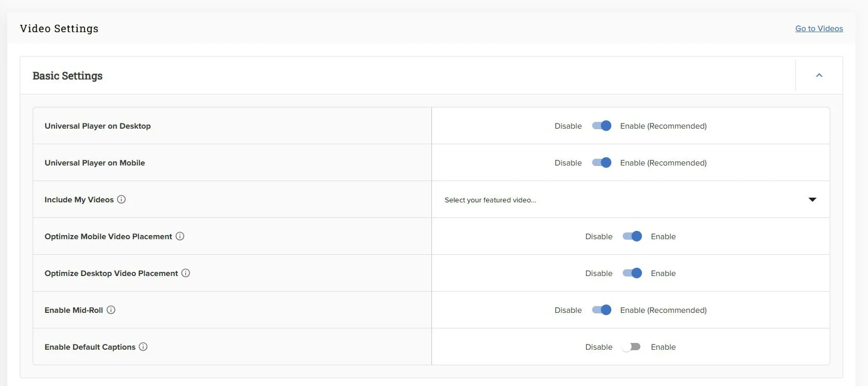The height and width of the screenshot is (386, 868).
Task: Click 'Enable' label for Default Captions
Action: point(663,347)
